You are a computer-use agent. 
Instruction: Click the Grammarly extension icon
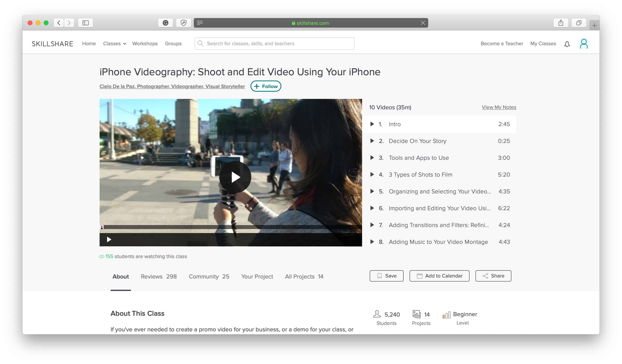click(165, 23)
